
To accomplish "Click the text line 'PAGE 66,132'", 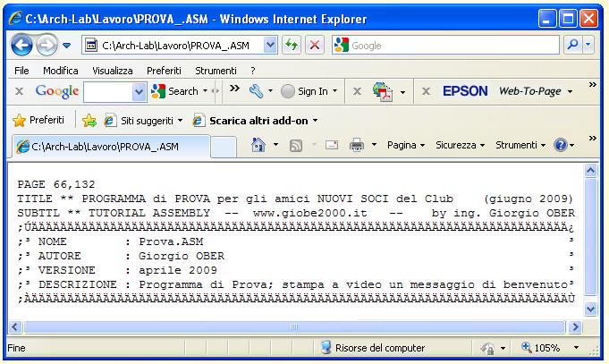I will click(x=56, y=184).
